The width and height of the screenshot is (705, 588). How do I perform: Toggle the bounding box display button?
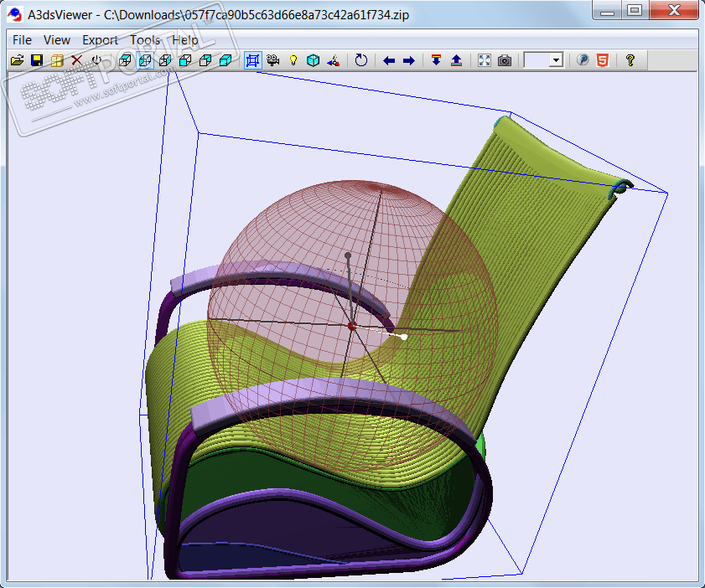[x=253, y=60]
